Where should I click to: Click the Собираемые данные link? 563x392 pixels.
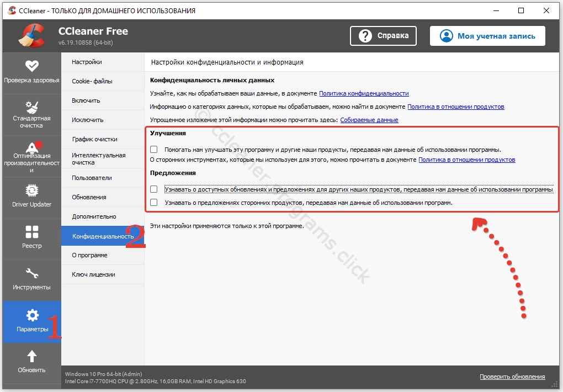point(369,120)
